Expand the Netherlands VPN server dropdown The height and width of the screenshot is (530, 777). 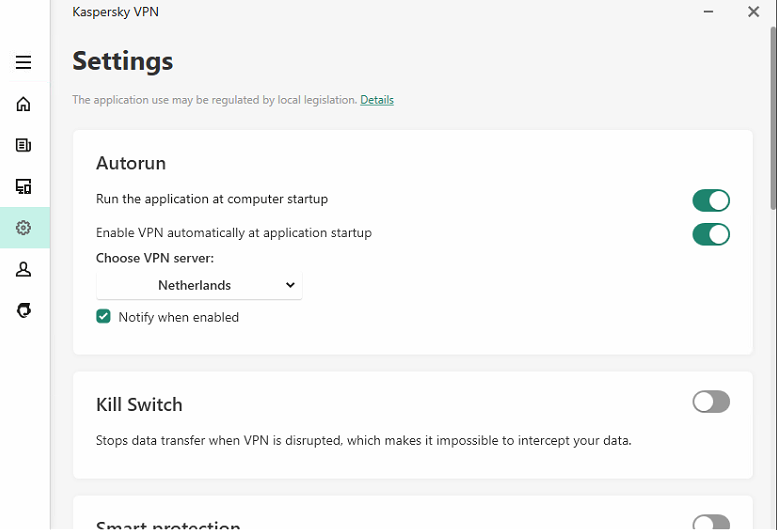(x=199, y=285)
